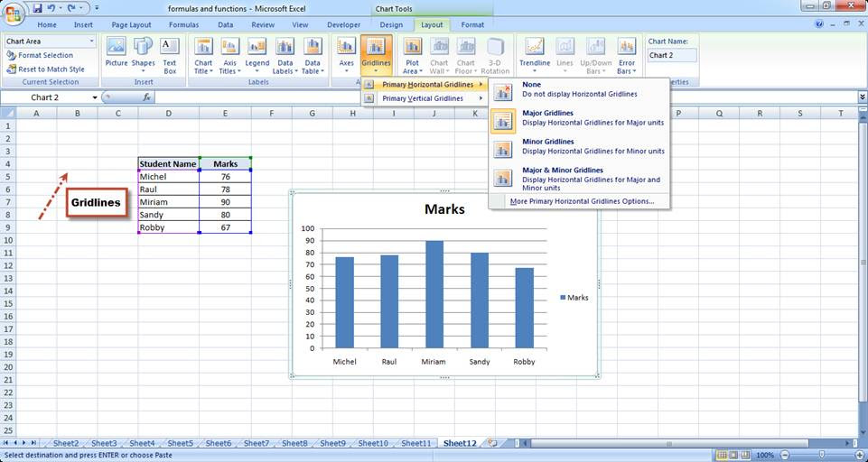Open Axes options
This screenshot has height=462, width=868.
click(x=347, y=55)
